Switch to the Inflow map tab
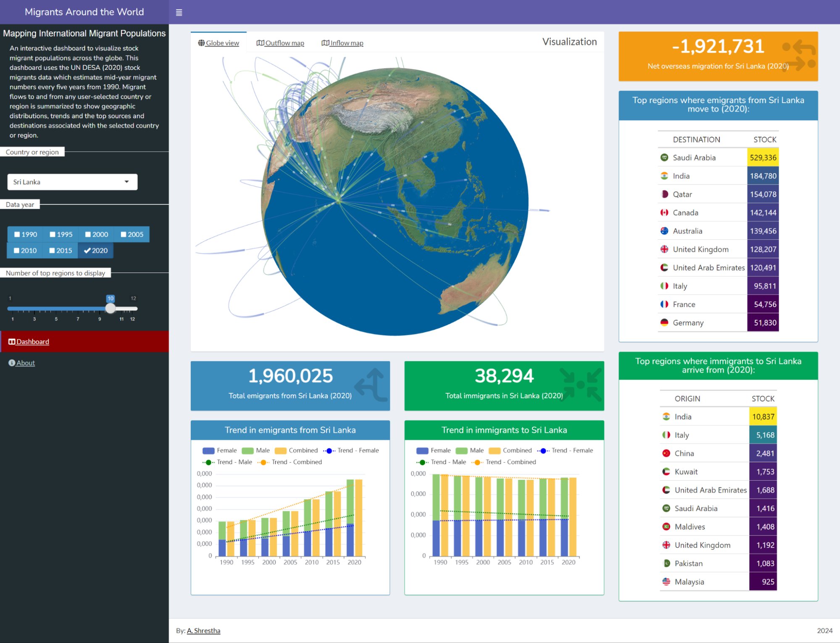The image size is (840, 643). [342, 42]
